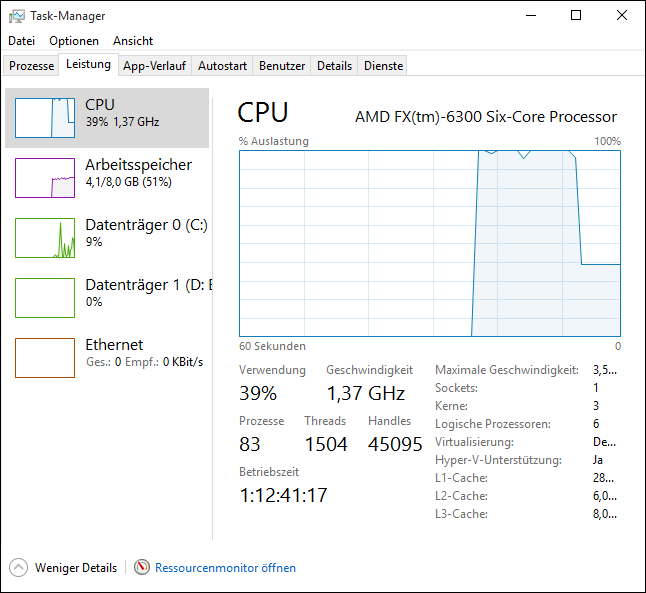The height and width of the screenshot is (593, 646).
Task: Go to the Benutzer tab
Action: click(x=282, y=66)
